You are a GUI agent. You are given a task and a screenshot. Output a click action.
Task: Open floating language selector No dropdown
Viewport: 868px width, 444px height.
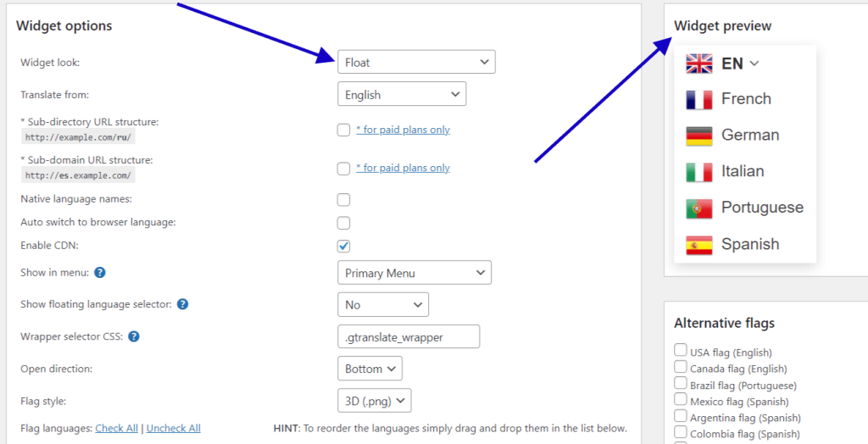383,304
